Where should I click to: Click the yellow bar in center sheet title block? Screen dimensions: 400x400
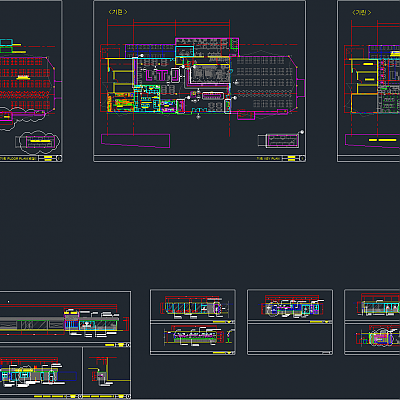291,159
